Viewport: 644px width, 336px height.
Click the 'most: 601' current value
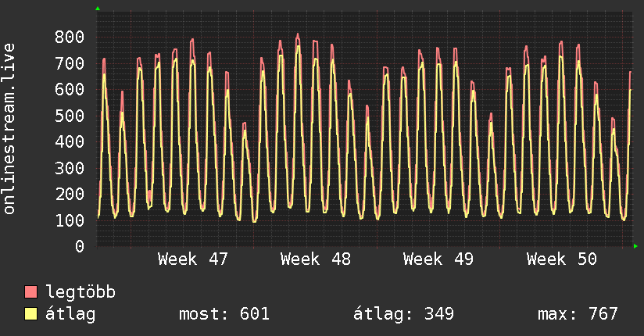[x=224, y=314]
